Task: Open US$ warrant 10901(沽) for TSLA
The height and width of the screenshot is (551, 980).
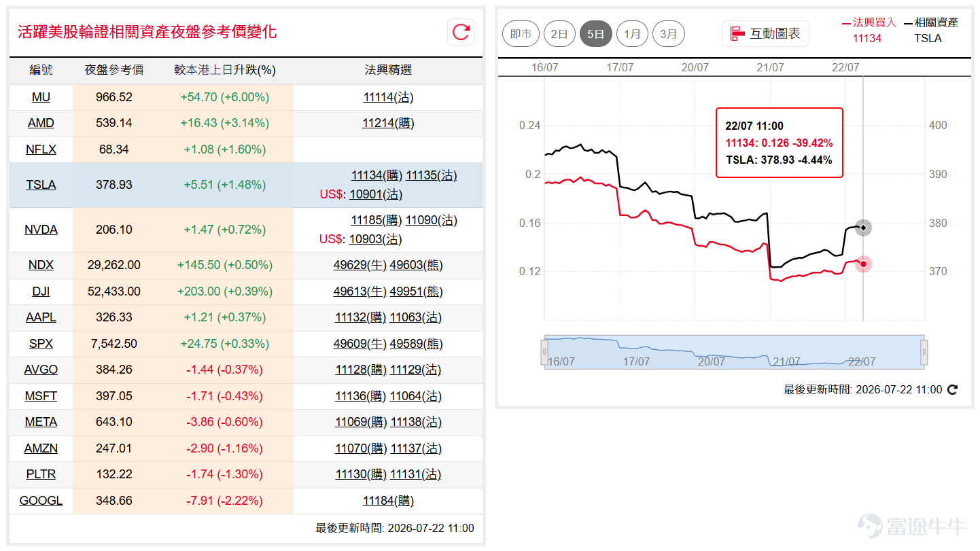Action: [376, 194]
